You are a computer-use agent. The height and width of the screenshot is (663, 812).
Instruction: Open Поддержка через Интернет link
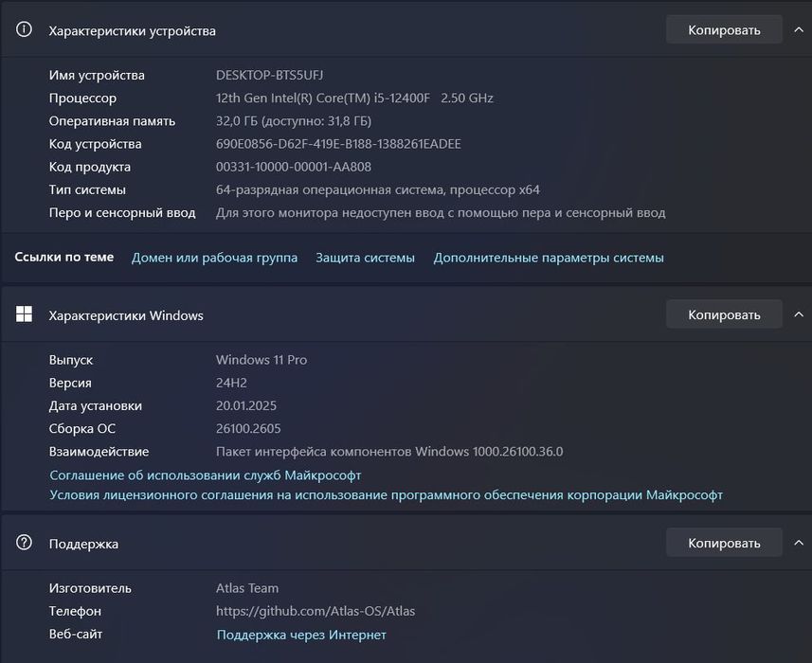coord(301,635)
